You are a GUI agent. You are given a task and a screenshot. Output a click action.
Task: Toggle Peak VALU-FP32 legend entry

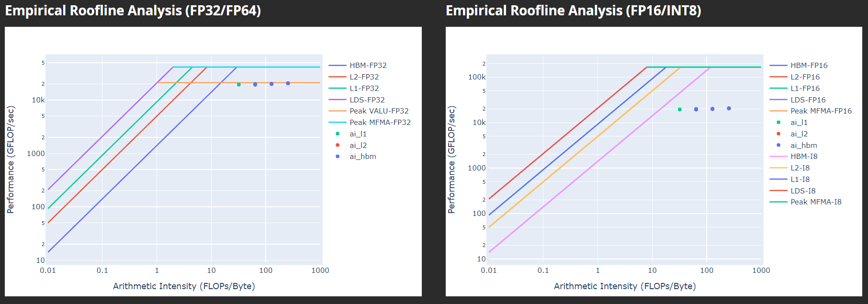point(379,111)
